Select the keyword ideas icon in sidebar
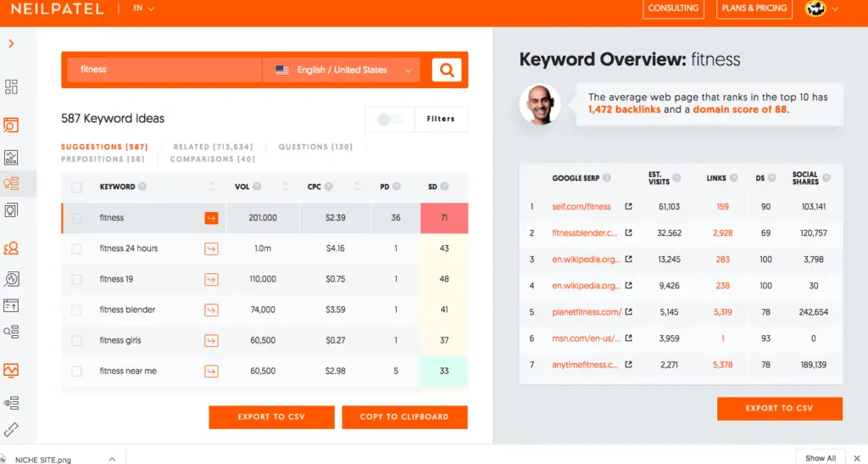Screen dimensions: 868x464 click(11, 183)
